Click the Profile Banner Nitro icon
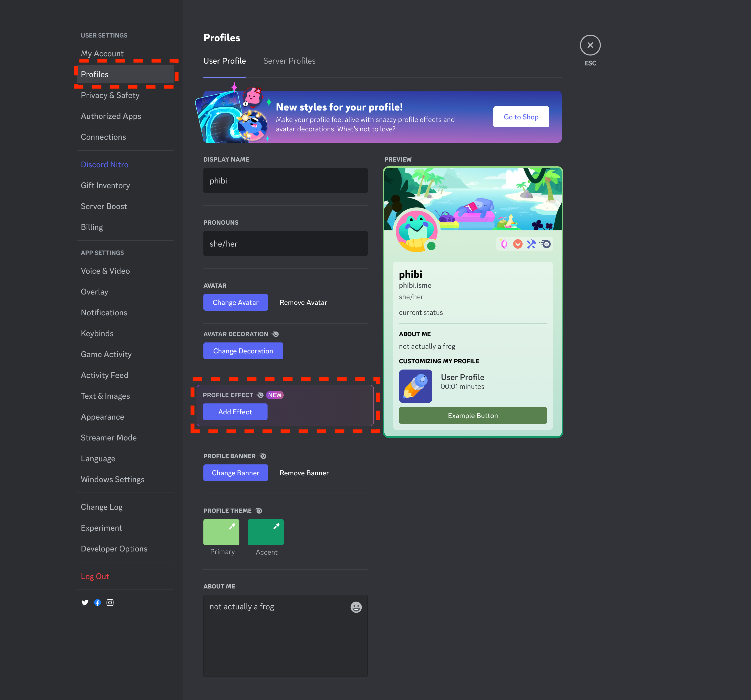Viewport: 751px width, 700px height. tap(262, 455)
